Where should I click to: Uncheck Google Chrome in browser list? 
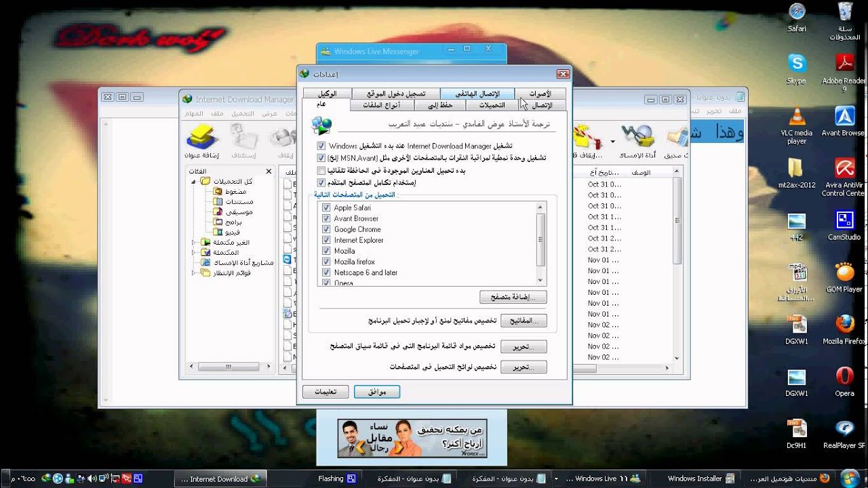pos(326,229)
